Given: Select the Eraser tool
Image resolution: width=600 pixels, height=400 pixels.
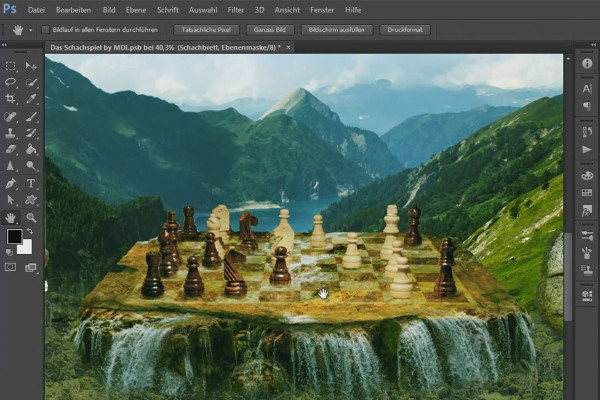Looking at the screenshot, I should [10, 149].
